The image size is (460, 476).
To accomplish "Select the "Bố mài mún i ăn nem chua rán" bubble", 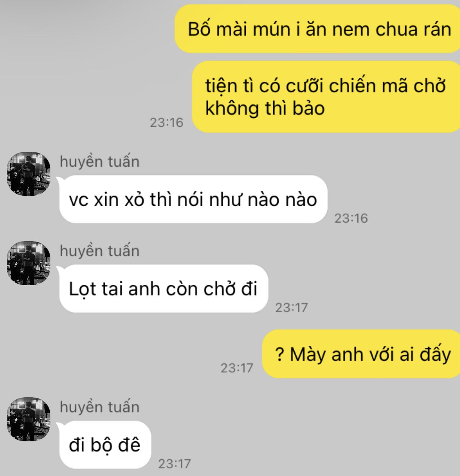I will pyautogui.click(x=317, y=29).
